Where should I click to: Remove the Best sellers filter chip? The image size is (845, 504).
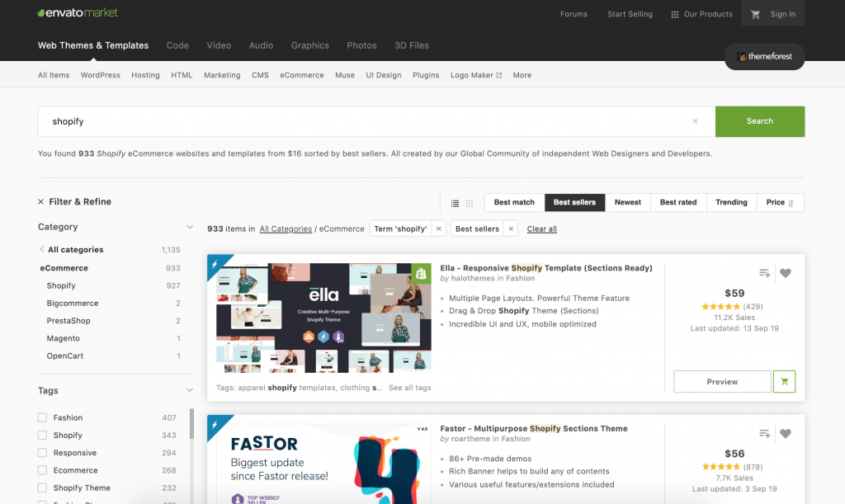[511, 228]
